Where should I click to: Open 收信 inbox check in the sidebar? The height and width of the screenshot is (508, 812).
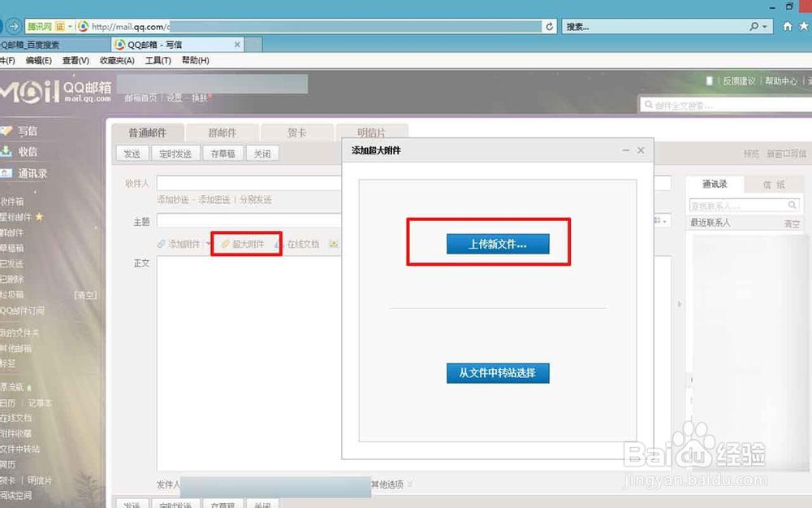coord(28,151)
